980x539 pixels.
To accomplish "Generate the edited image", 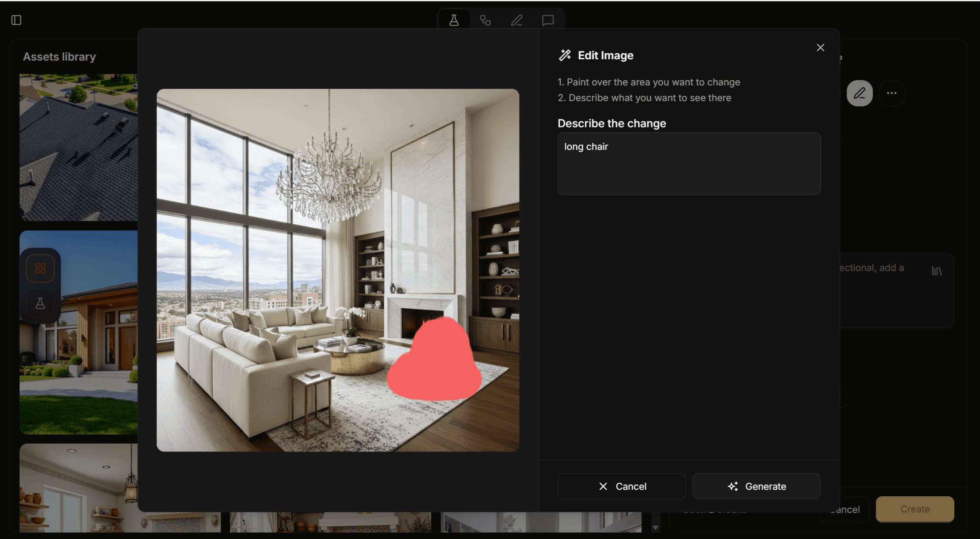I will [756, 486].
